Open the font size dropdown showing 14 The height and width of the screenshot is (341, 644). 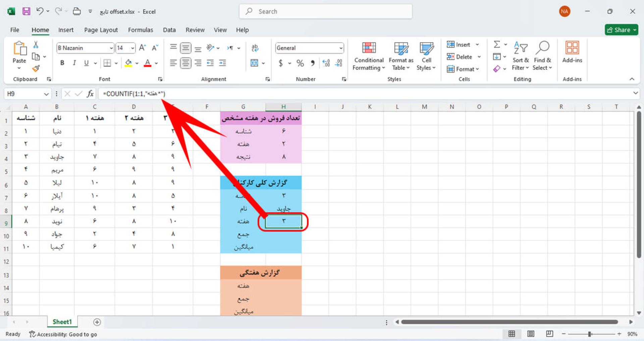click(133, 48)
